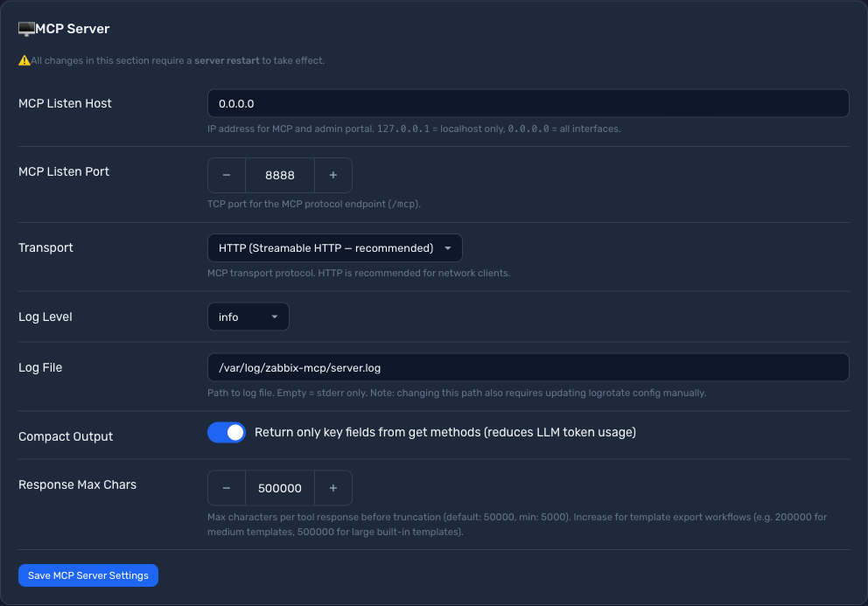Click 'Return only key fields from get methods' text
The width and height of the screenshot is (868, 606).
point(445,432)
